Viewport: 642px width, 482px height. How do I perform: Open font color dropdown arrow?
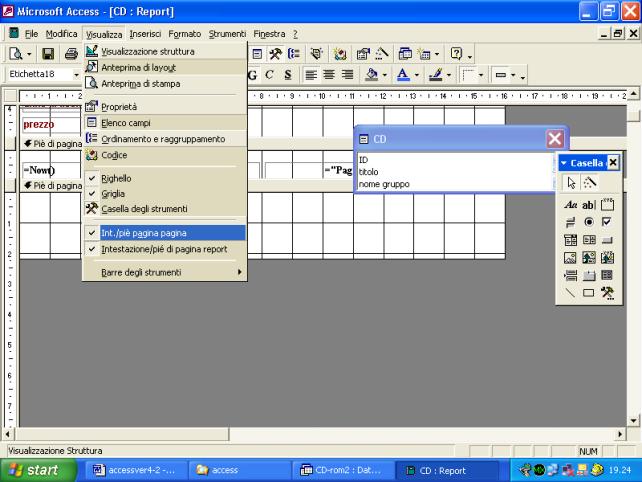pyautogui.click(x=417, y=75)
